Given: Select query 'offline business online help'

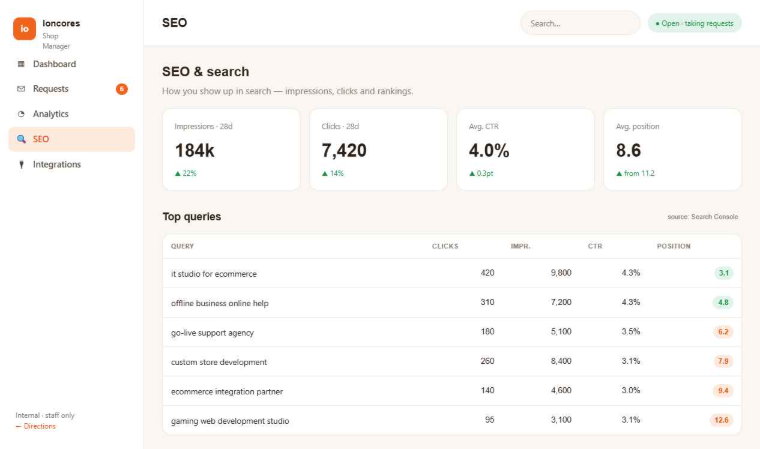Looking at the screenshot, I should pos(220,303).
